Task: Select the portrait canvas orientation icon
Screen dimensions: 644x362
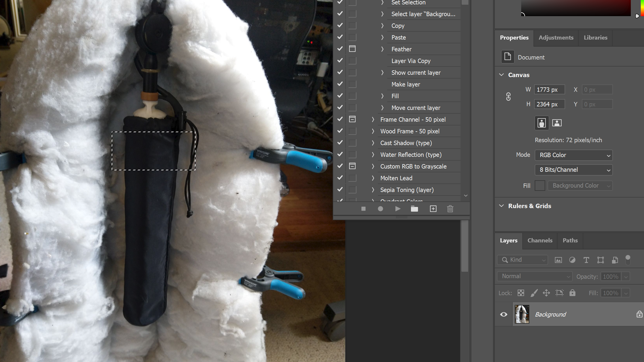Action: [541, 123]
